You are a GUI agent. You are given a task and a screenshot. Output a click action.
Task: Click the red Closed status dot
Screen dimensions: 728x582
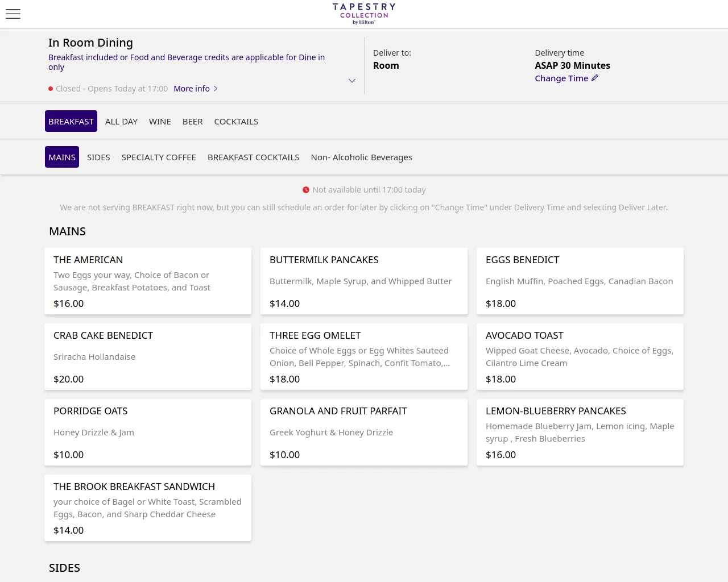[50, 89]
